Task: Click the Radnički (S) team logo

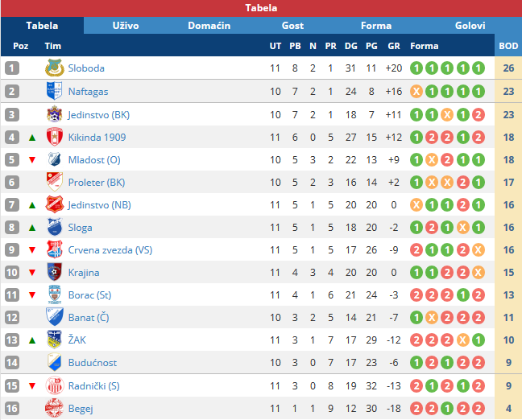Action: [55, 385]
